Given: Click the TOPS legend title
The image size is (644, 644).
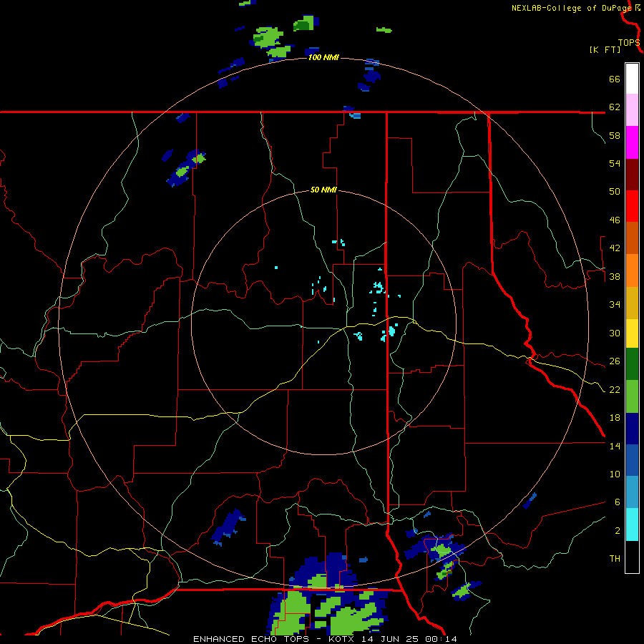Looking at the screenshot, I should click(629, 43).
